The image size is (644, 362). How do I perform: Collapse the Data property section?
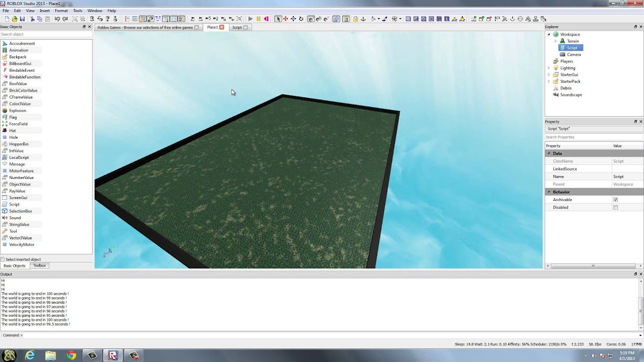549,153
